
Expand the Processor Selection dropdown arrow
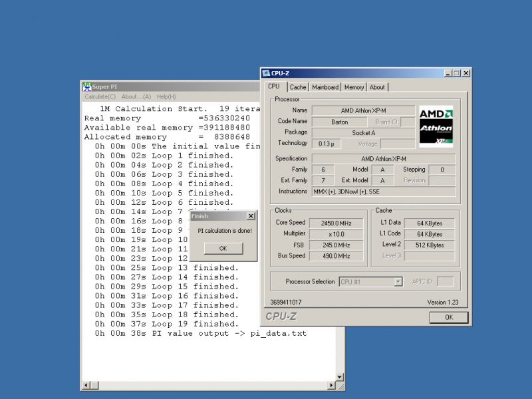(398, 281)
